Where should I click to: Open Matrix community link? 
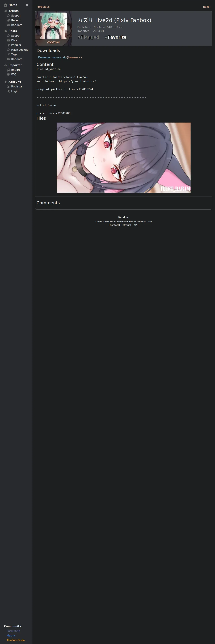click(11, 635)
